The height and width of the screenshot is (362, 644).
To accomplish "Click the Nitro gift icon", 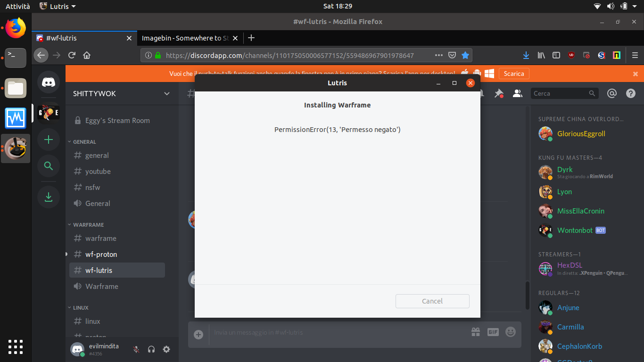I will pos(476,332).
